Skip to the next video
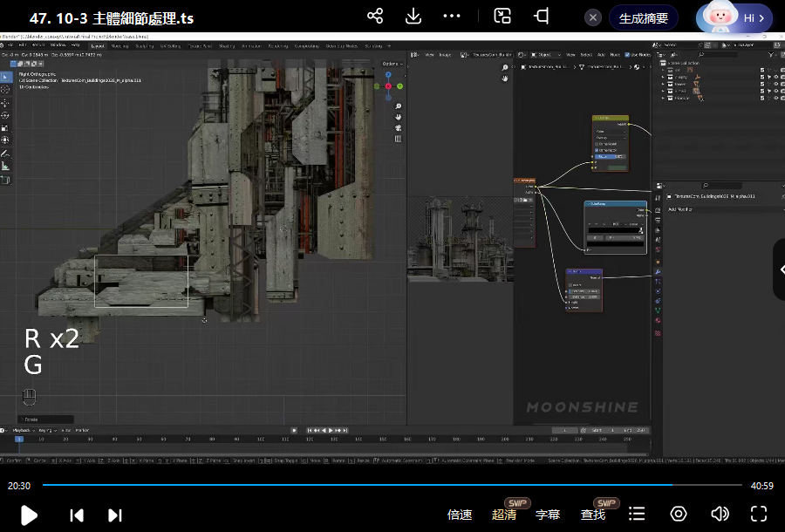This screenshot has height=532, width=785. (115, 515)
